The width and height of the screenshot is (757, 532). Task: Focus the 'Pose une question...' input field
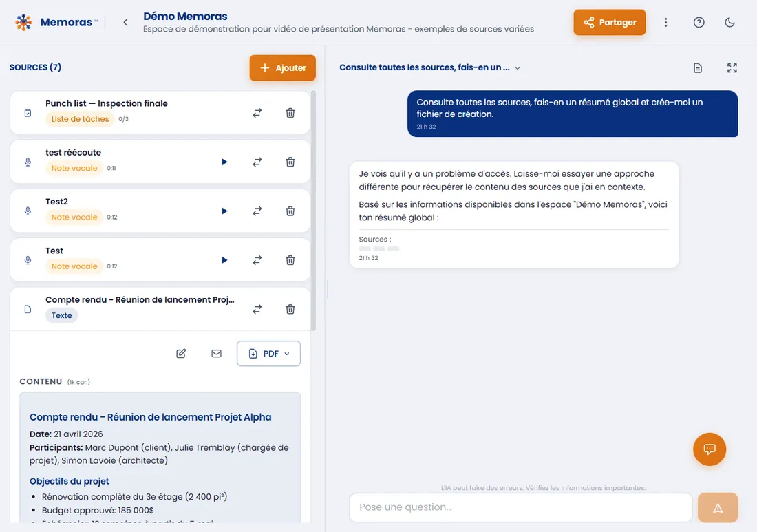pyautogui.click(x=520, y=507)
